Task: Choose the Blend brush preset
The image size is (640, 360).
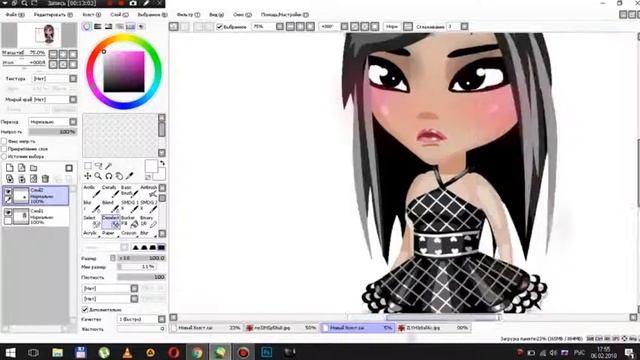Action: 110,207
